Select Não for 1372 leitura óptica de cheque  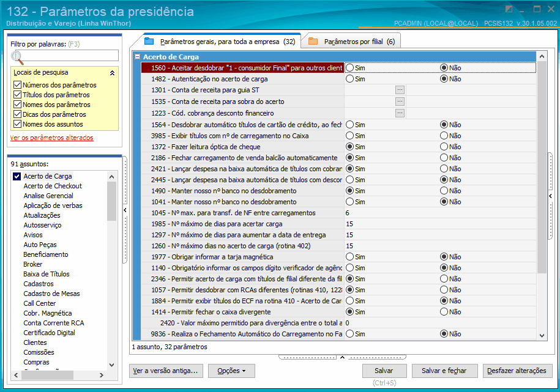(444, 147)
